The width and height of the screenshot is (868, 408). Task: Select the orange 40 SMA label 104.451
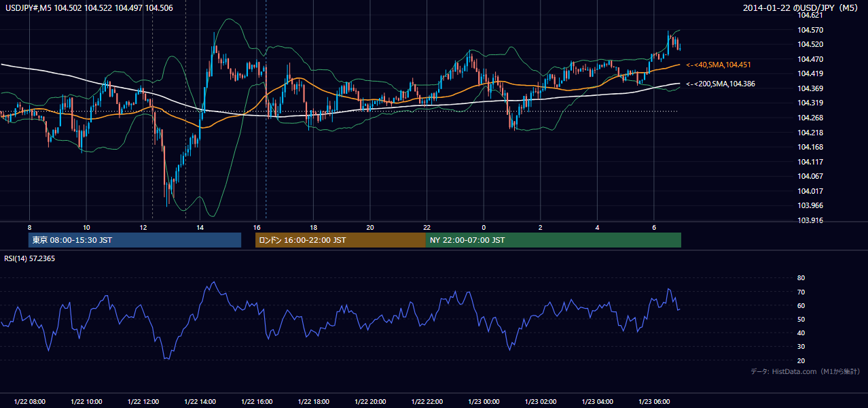(x=718, y=65)
